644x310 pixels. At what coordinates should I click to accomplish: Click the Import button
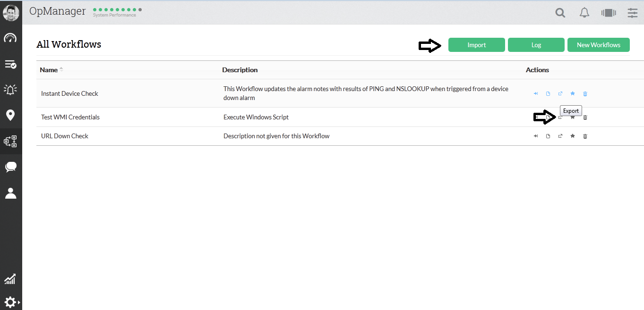pos(476,45)
